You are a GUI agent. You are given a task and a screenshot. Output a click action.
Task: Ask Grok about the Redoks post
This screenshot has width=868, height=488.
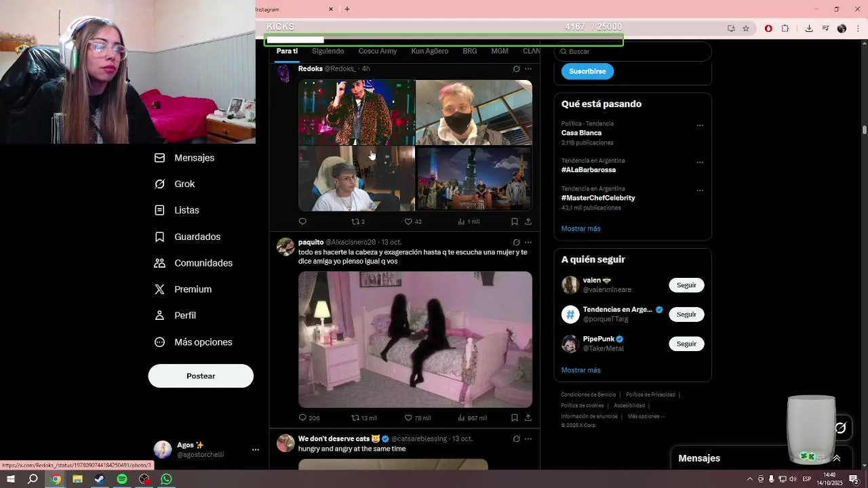coord(516,68)
